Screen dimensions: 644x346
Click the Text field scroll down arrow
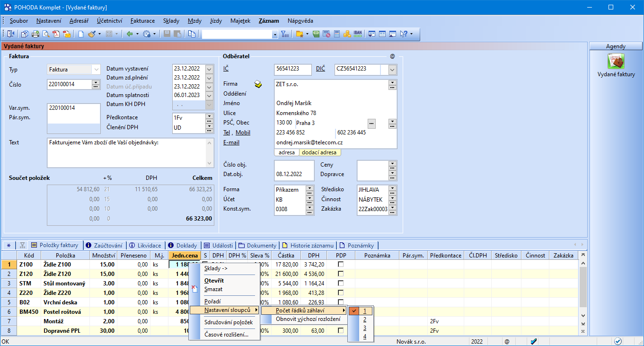210,163
